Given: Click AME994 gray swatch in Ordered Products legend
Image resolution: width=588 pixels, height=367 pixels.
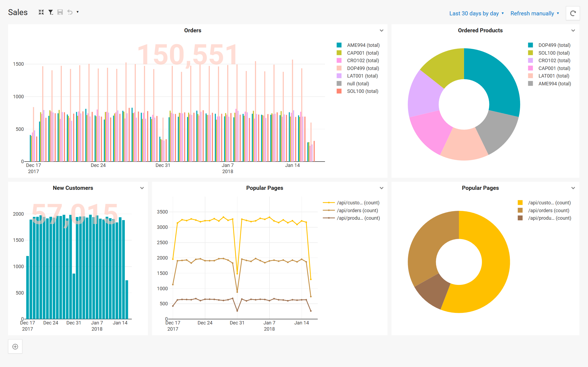Looking at the screenshot, I should (x=530, y=84).
